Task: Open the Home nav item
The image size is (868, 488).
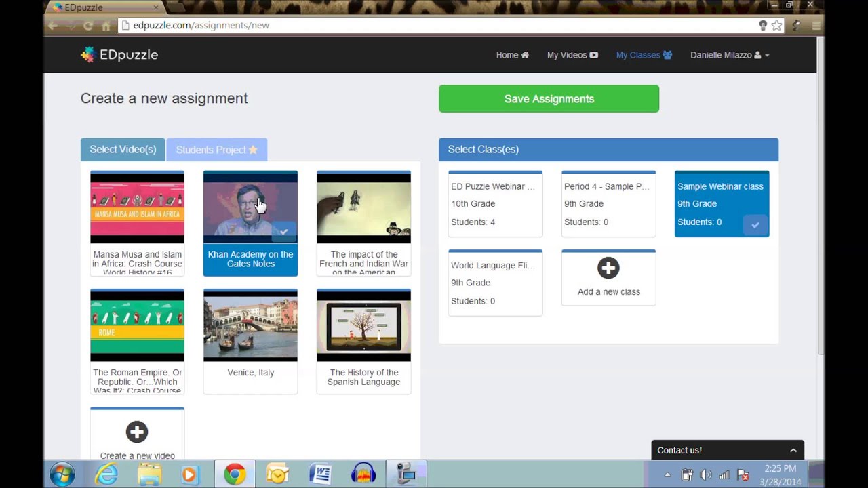Action: (x=512, y=55)
